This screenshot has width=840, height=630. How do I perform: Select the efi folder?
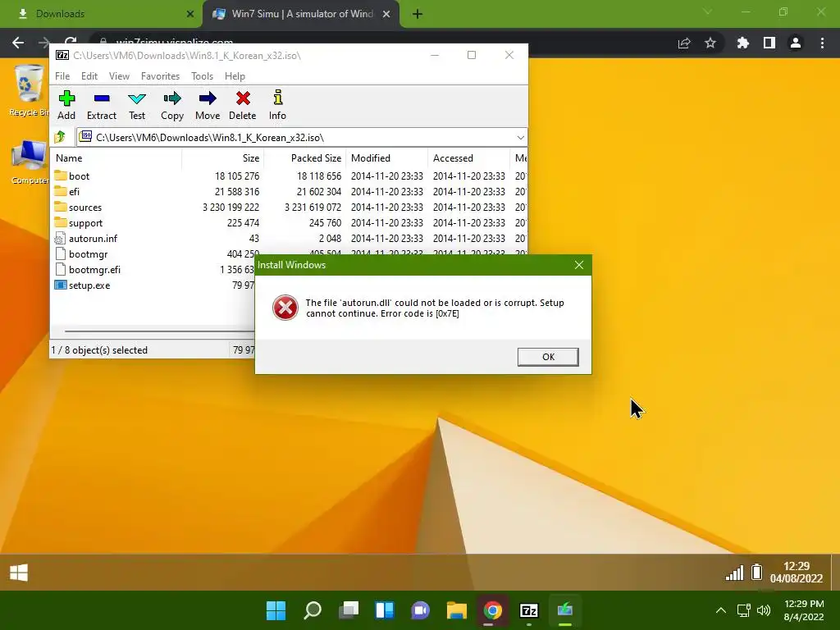(67, 191)
